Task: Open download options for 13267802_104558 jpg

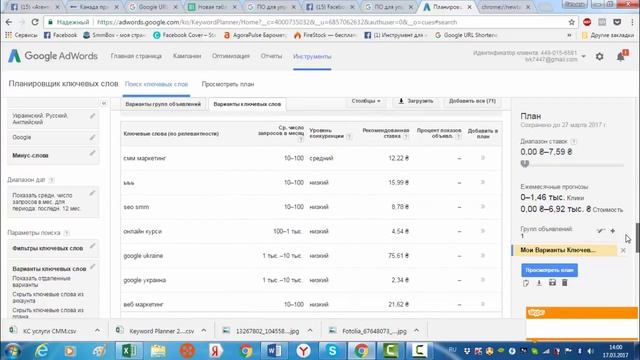Action: coord(310,331)
